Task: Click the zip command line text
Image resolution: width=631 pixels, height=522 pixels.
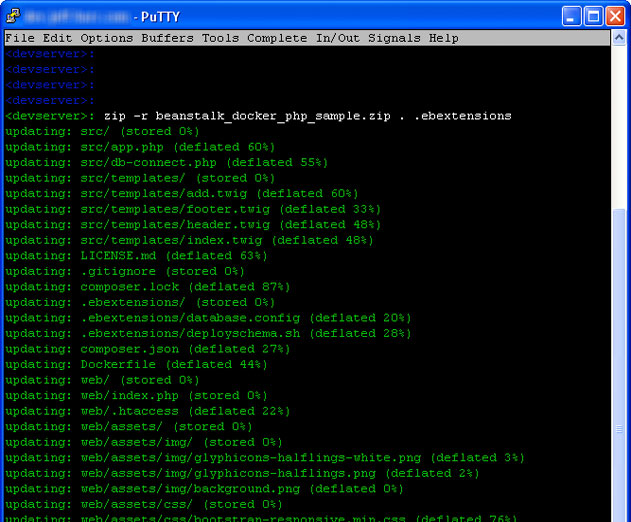Action: pos(307,116)
